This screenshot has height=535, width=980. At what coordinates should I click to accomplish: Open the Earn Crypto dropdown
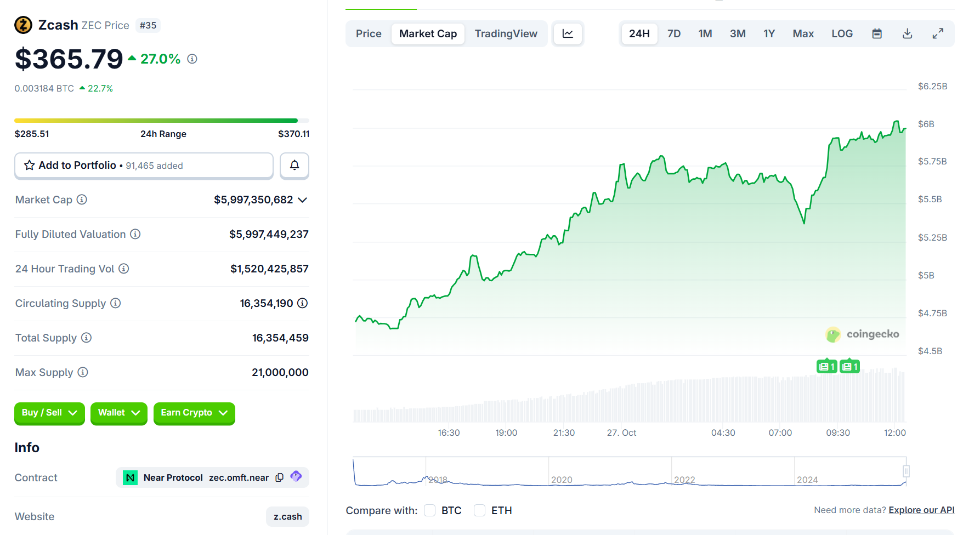(194, 413)
